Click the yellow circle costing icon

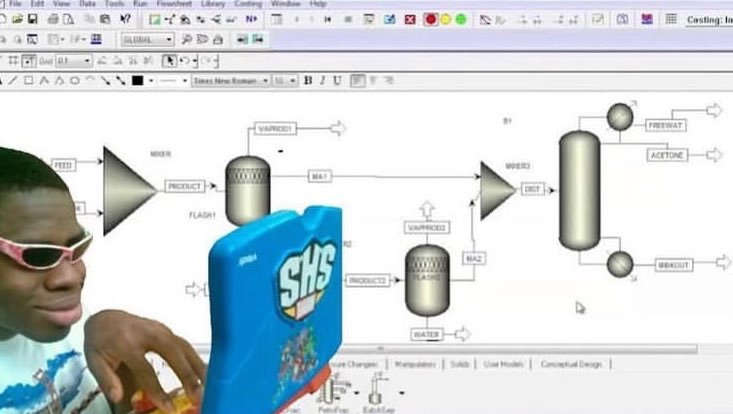pyautogui.click(x=446, y=20)
